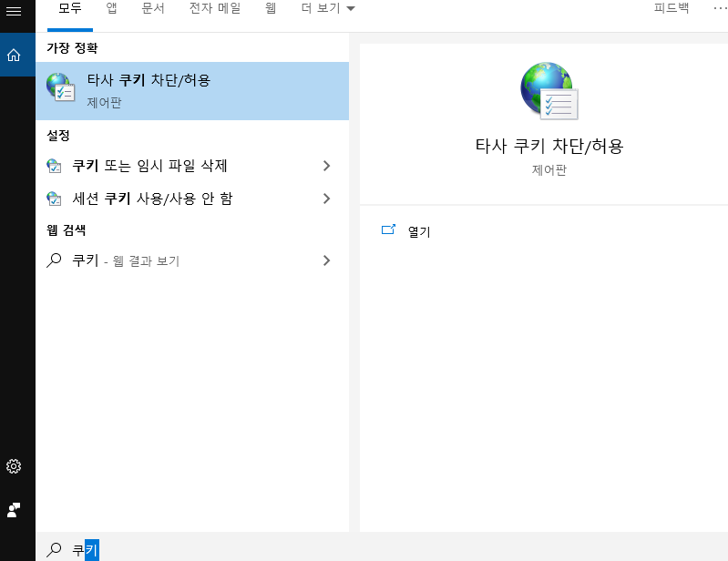728x561 pixels.
Task: Click the icon next to 세션 쿠키 사용/사용 안 함
Action: pyautogui.click(x=54, y=199)
